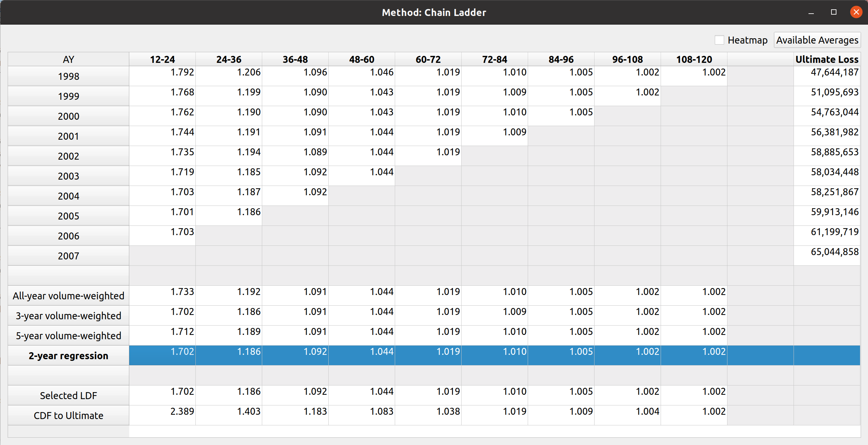Screen dimensions: 868x445
Task: Click the 1.719 cell for 2003
Action: [x=163, y=176]
